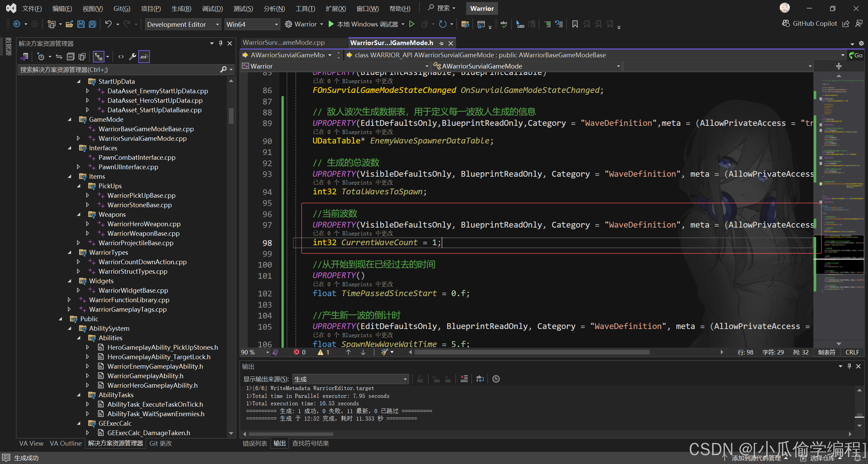Collapse the GameMode folder in the tree

[x=70, y=119]
